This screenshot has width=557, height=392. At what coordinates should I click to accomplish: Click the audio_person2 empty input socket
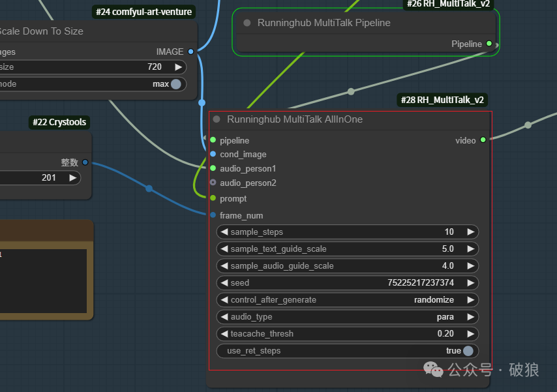point(213,183)
